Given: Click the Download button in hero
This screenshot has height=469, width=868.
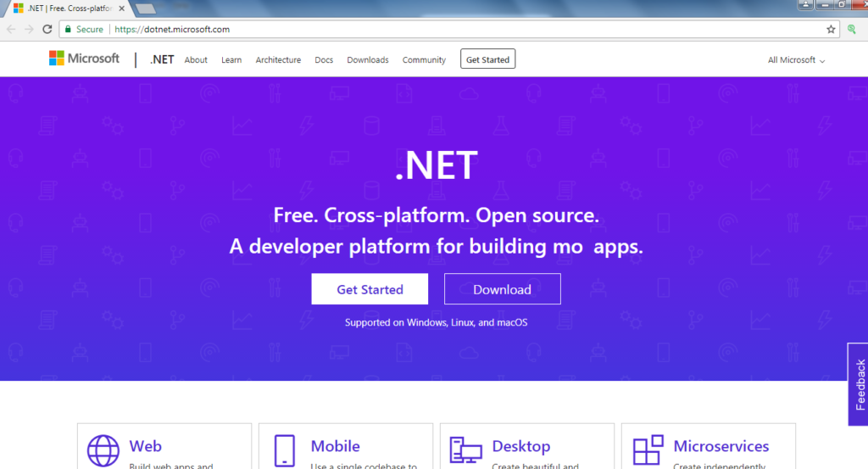Looking at the screenshot, I should coord(502,289).
